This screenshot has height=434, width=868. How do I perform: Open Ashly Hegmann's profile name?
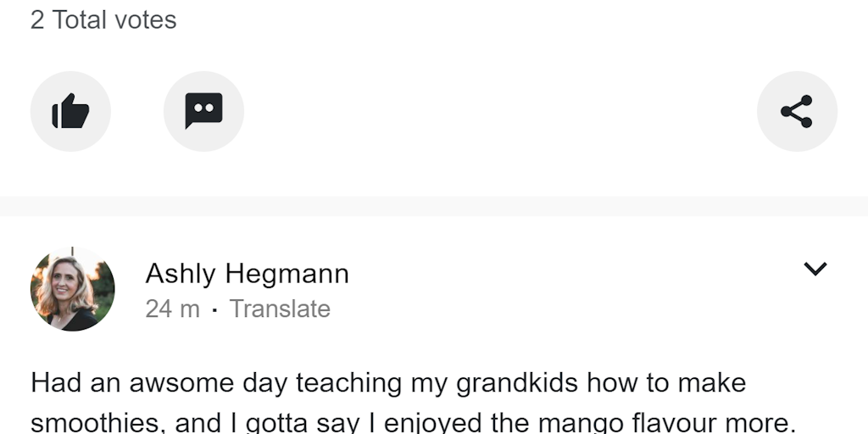coord(248,274)
